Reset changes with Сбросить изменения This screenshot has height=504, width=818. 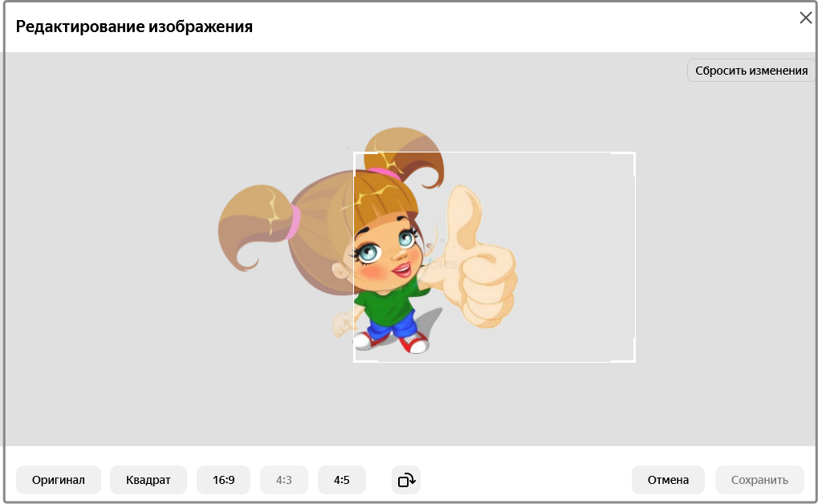(751, 71)
